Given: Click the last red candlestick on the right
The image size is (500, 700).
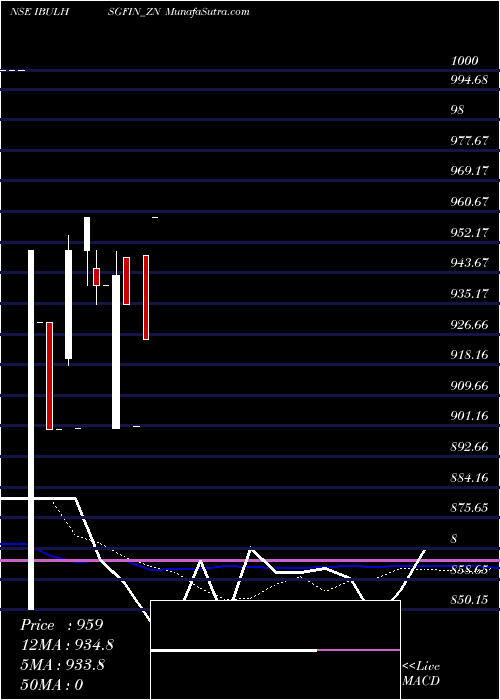Looking at the screenshot, I should pos(146,297).
